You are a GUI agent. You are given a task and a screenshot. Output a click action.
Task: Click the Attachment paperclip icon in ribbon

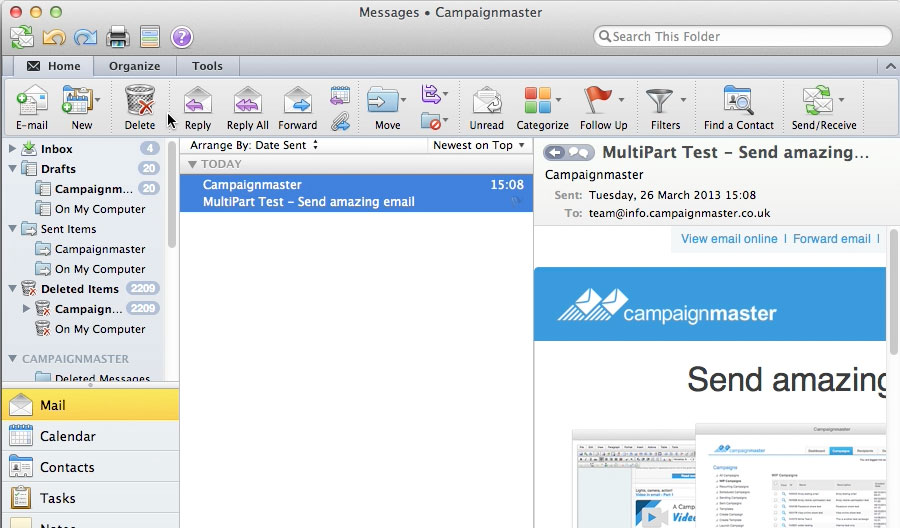[340, 121]
